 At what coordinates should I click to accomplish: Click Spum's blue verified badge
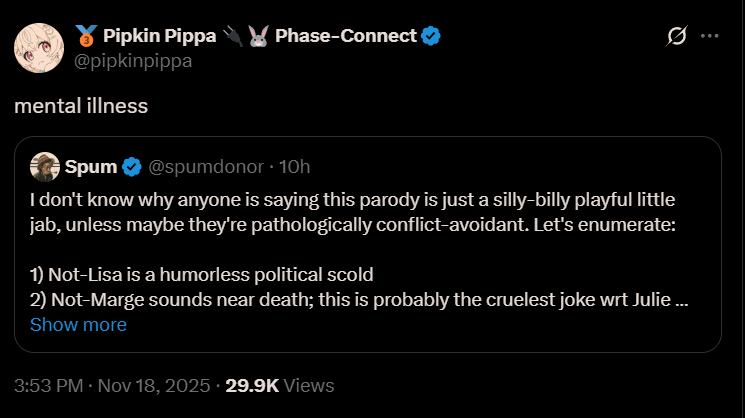(132, 167)
